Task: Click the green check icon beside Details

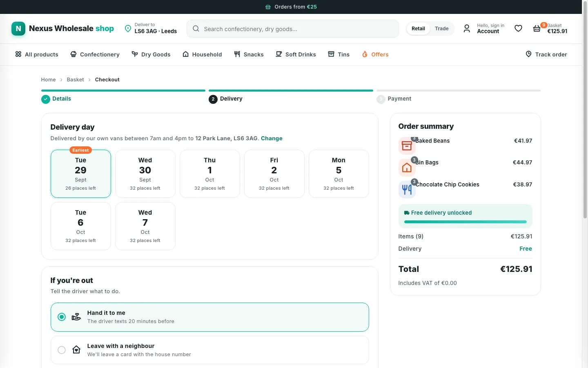Action: click(46, 99)
